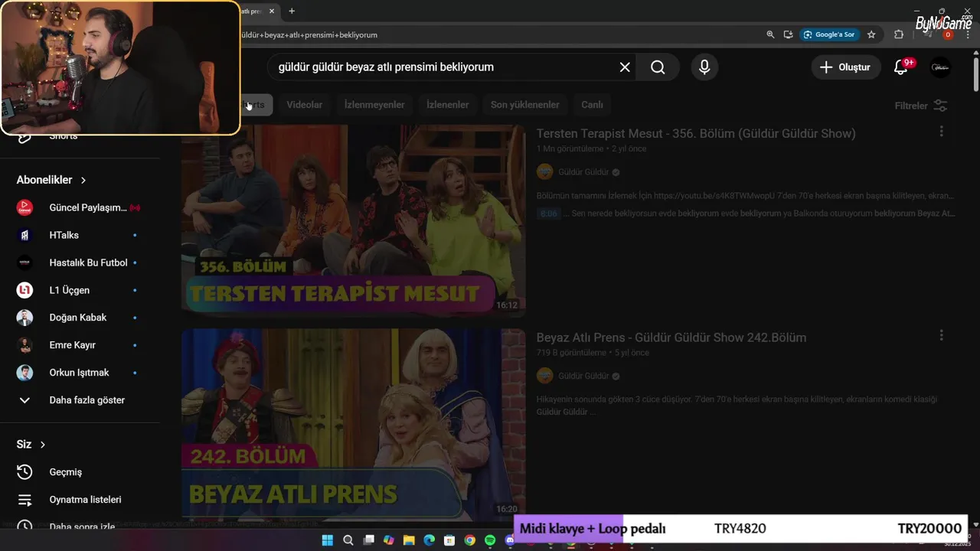Open Hastalık Bu Futbol channel
Image resolution: width=980 pixels, height=551 pixels.
pos(80,262)
